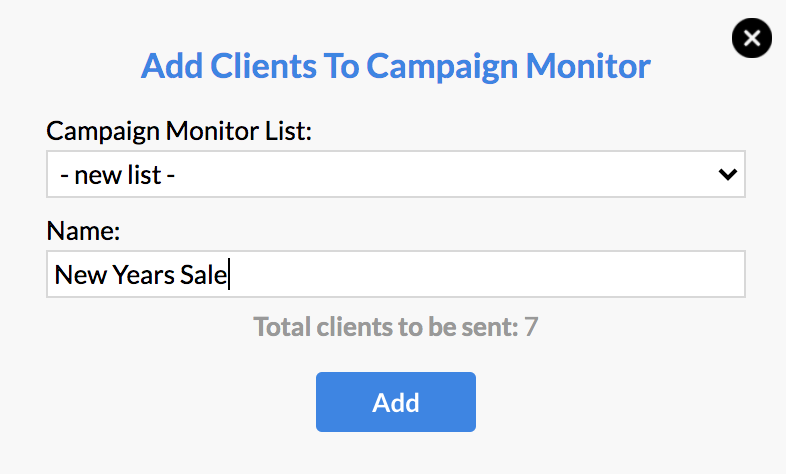Click the "Name:" field label
The image size is (786, 474).
click(83, 231)
